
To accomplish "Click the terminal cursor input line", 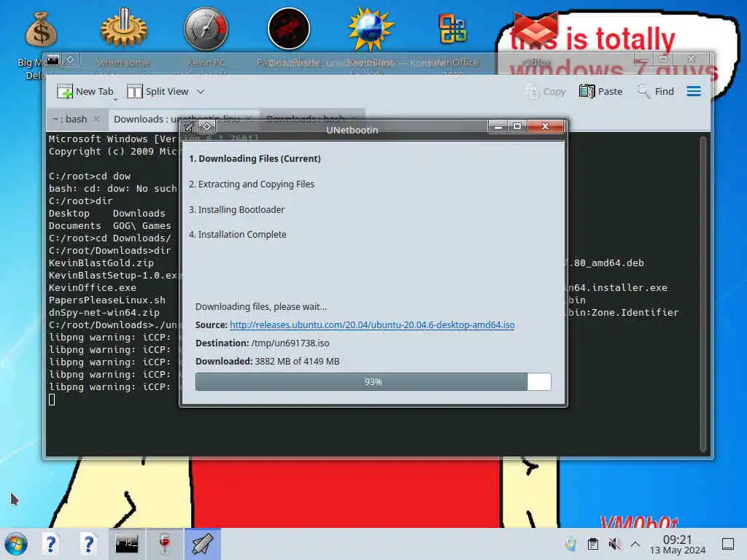I will 52,400.
